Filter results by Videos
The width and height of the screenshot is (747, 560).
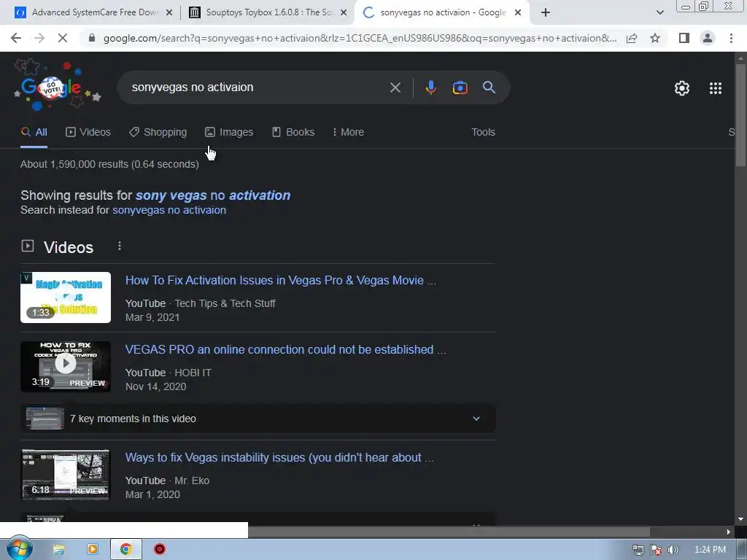(88, 133)
